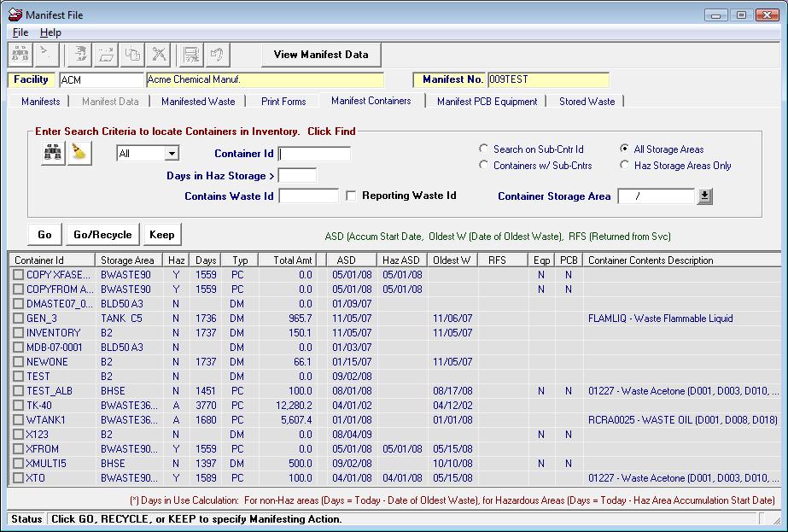Switch to the Manifest PCB Equipment tab

click(487, 101)
